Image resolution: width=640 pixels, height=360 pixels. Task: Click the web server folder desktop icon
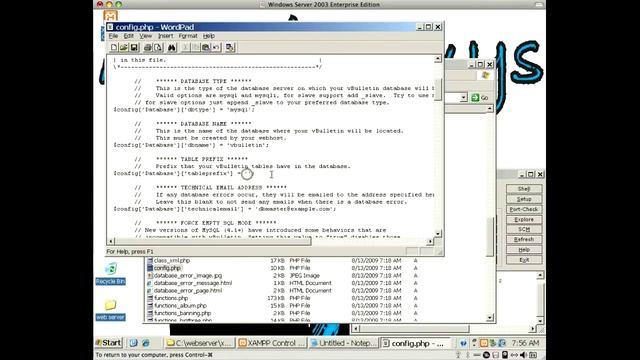coord(110,309)
